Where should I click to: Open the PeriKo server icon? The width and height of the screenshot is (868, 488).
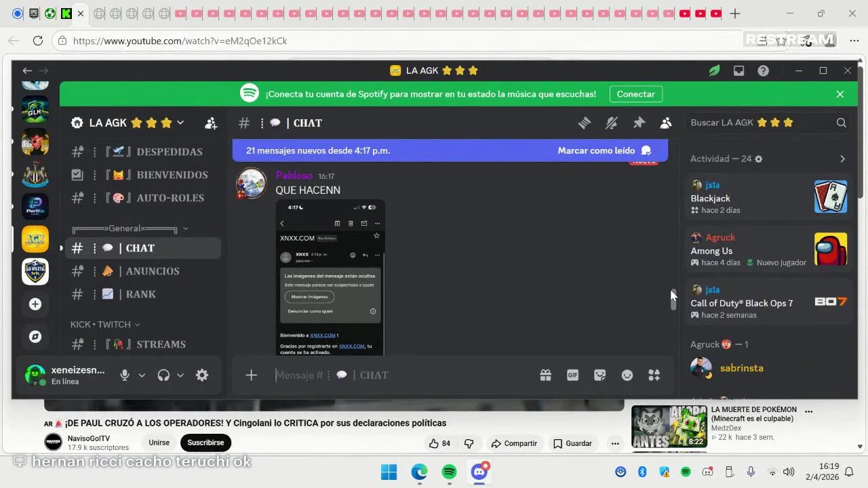(x=35, y=207)
